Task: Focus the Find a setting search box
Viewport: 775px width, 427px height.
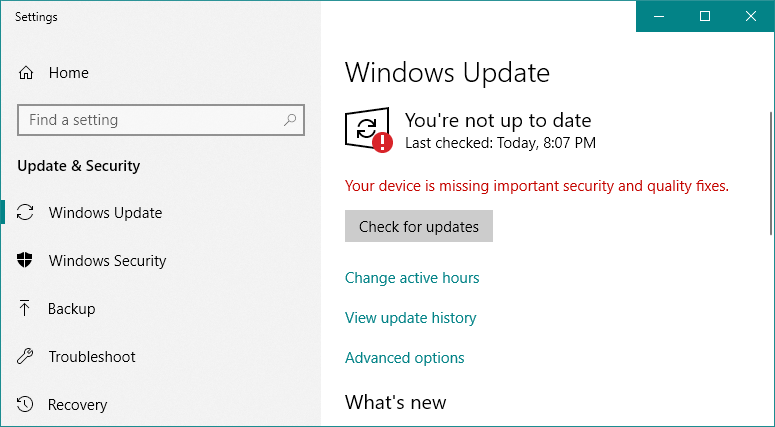Action: point(150,120)
